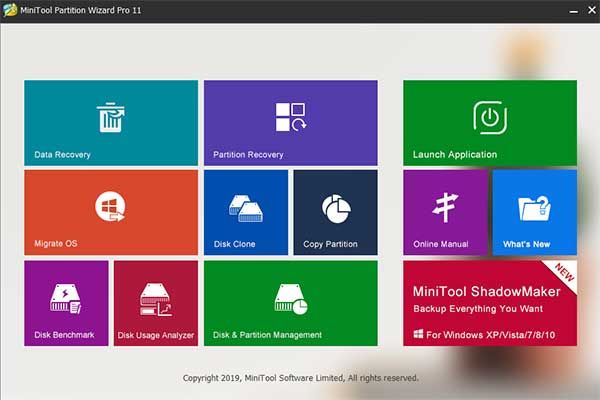Select the Launch Application label
Viewport: 600px width, 400px height.
[x=455, y=155]
